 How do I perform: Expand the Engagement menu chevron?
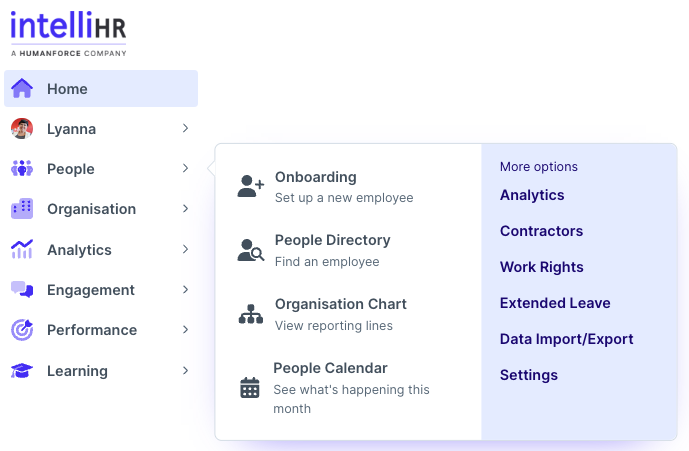(x=185, y=290)
